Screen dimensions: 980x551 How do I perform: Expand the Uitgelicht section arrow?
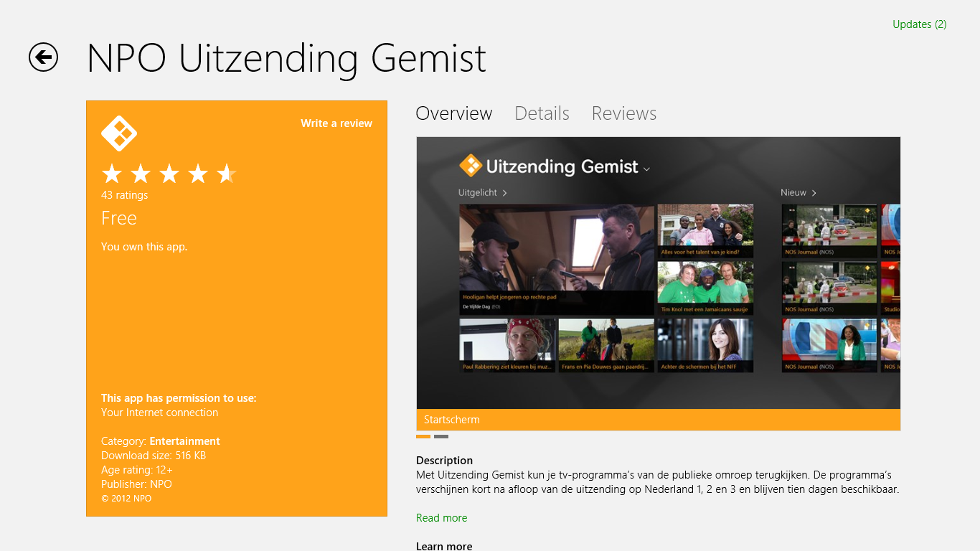pyautogui.click(x=505, y=193)
